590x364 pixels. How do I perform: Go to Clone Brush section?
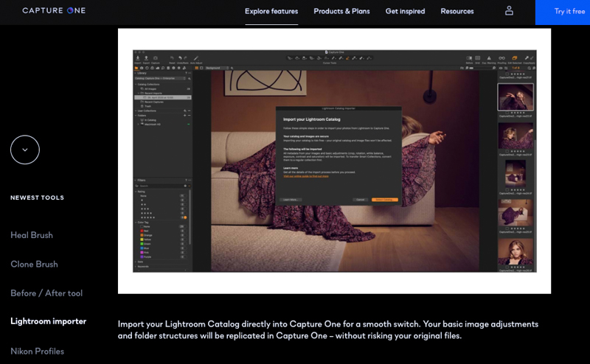(x=34, y=264)
